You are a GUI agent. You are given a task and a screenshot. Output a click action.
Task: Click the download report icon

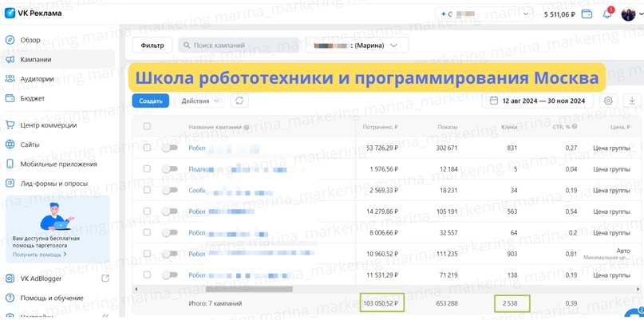pyautogui.click(x=631, y=101)
